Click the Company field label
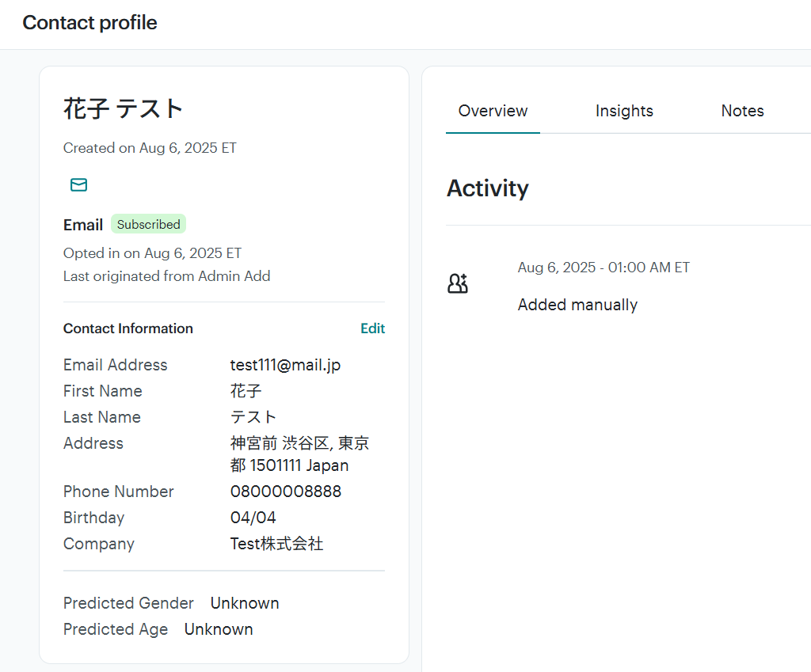The width and height of the screenshot is (811, 672). tap(99, 544)
